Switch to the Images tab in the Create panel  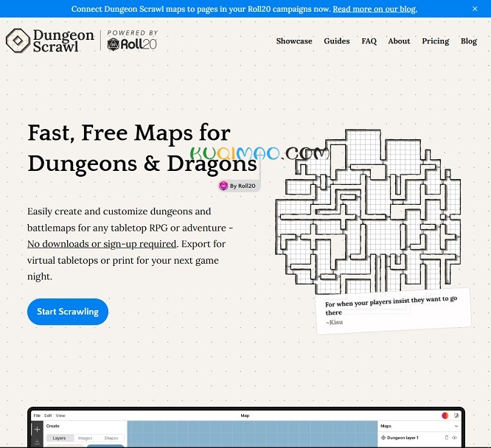tap(86, 438)
